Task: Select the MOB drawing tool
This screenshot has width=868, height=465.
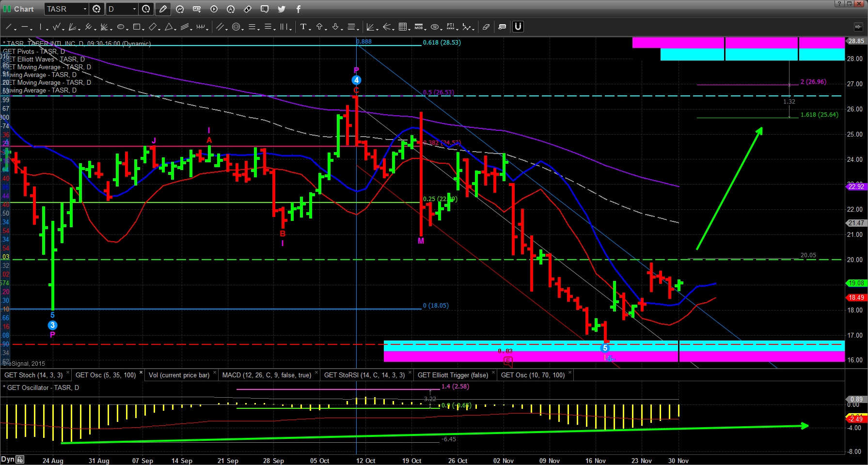Action: point(418,27)
